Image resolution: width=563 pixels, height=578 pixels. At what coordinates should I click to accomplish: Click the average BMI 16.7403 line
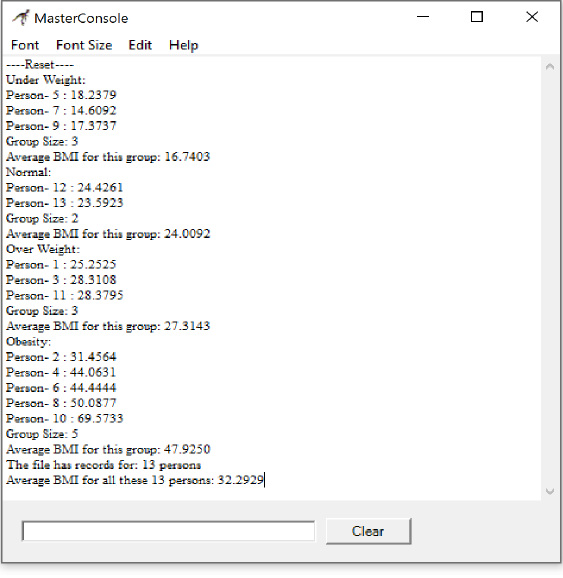click(x=108, y=157)
